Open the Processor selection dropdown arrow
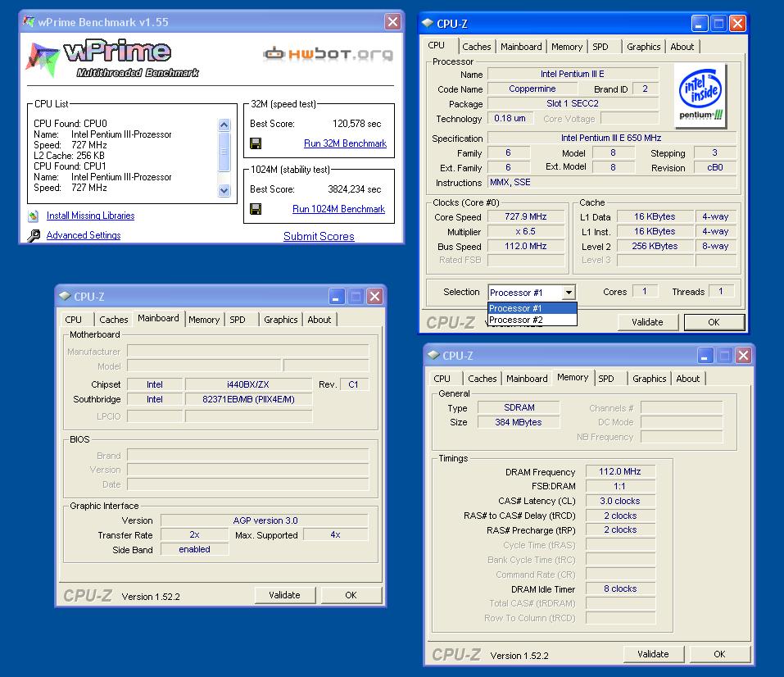This screenshot has width=784, height=677. click(569, 293)
